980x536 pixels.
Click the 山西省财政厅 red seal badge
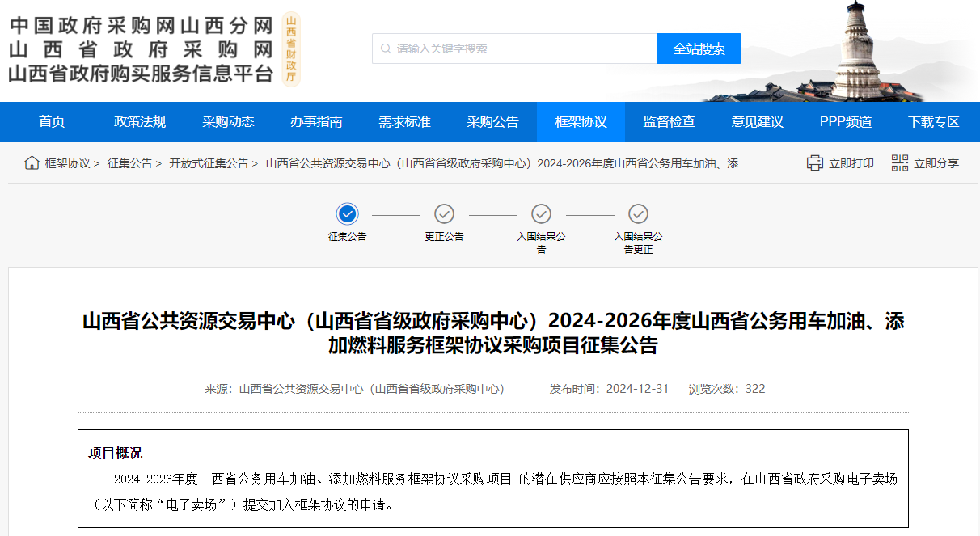pyautogui.click(x=291, y=49)
